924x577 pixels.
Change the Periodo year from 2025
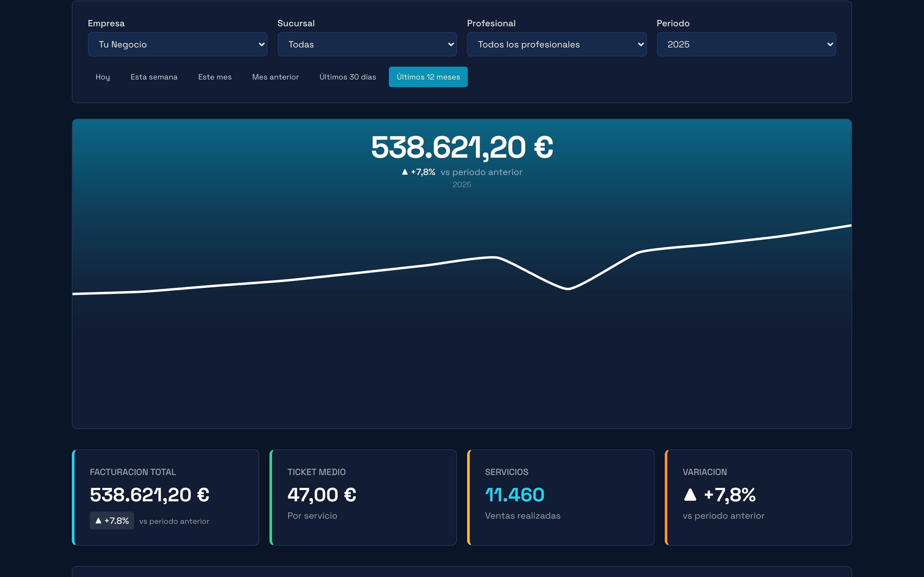[746, 44]
